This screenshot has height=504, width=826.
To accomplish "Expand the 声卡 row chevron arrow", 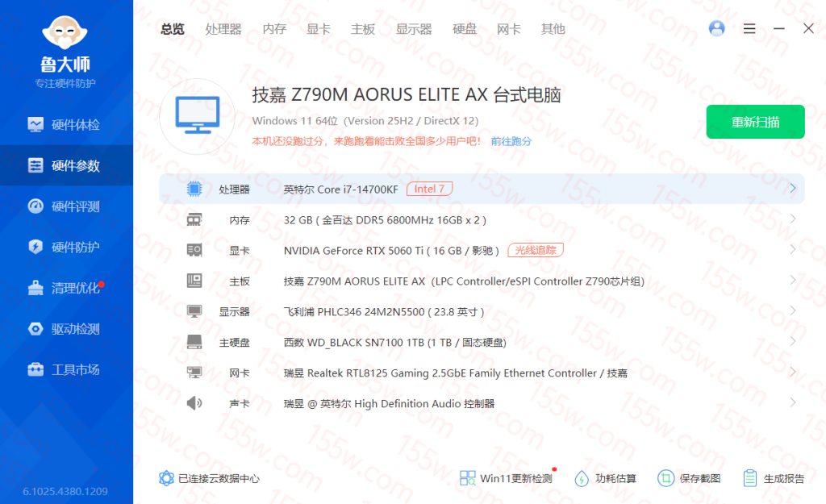I will tap(792, 403).
